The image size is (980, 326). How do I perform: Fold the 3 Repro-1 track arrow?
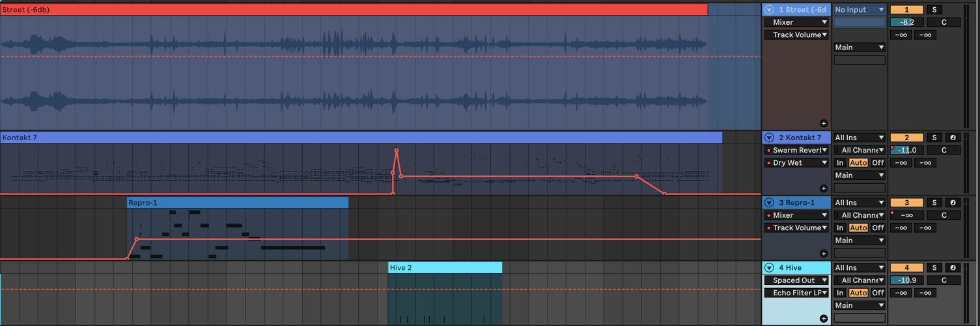(769, 203)
